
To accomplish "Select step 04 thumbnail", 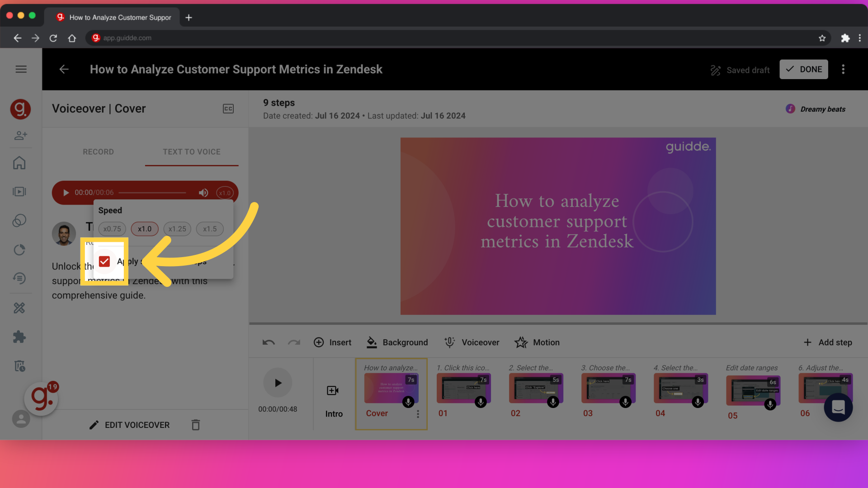I will (x=681, y=388).
